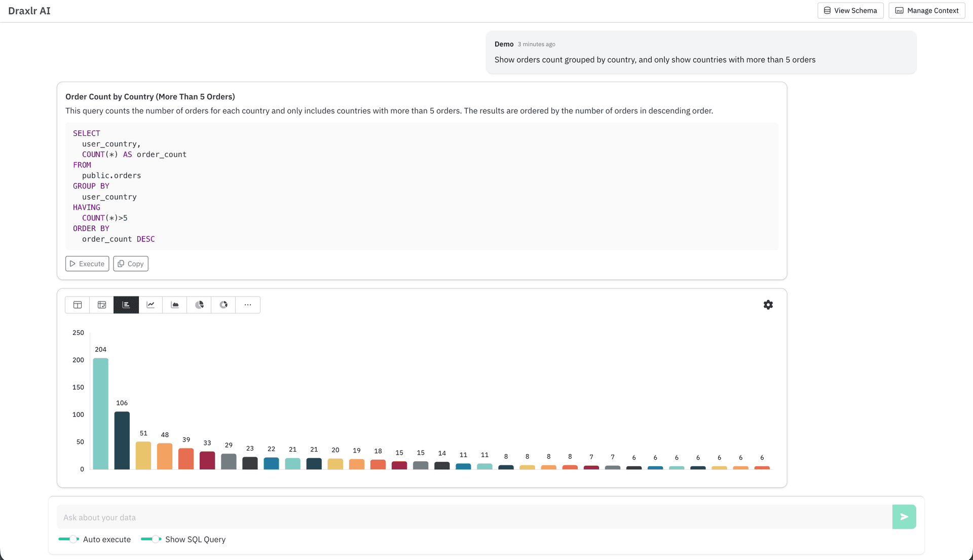Click the Draxlr AI title
Screen dimensions: 973x560
point(29,11)
